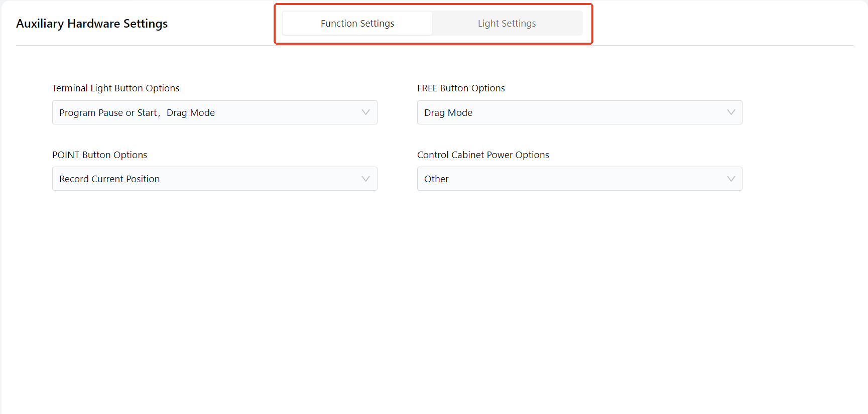Screen dimensions: 868x414
Task: Click the 'POINT Button Options' label
Action: coord(99,155)
